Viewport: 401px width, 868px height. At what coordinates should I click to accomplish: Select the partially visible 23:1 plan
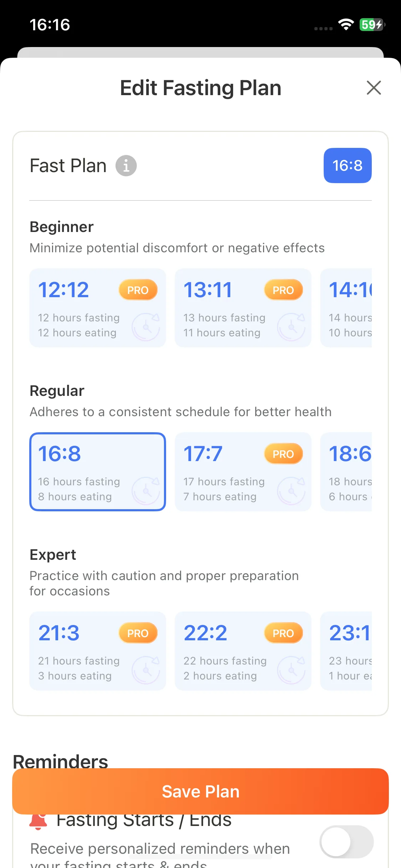346,651
